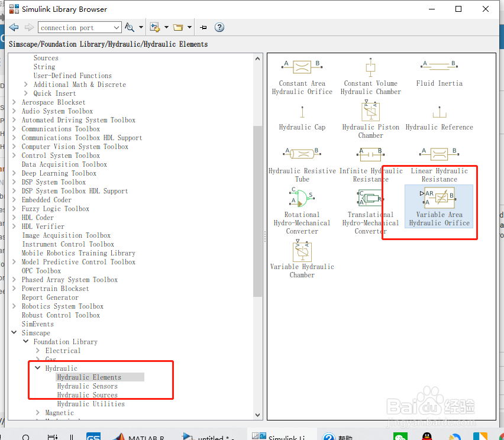
Task: Select the Hydraulic Reference block
Action: tap(440, 118)
